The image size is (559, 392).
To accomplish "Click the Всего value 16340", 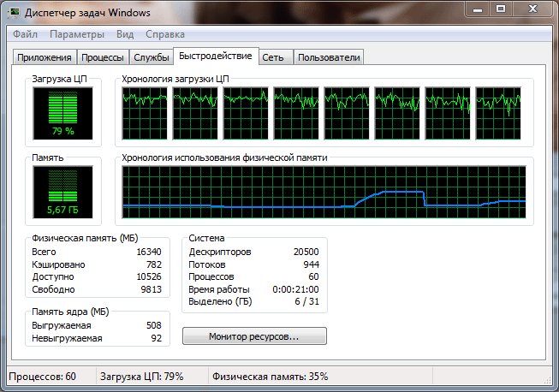I will click(149, 252).
